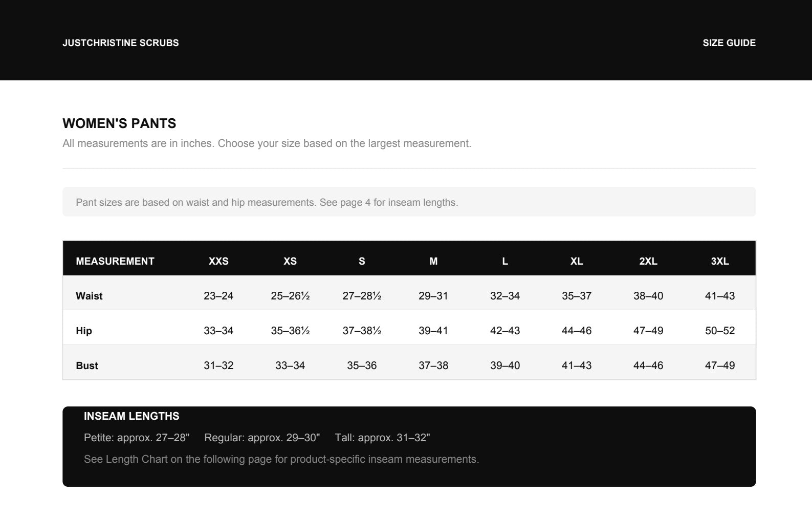Click the XS column header
The width and height of the screenshot is (812, 517).
290,261
